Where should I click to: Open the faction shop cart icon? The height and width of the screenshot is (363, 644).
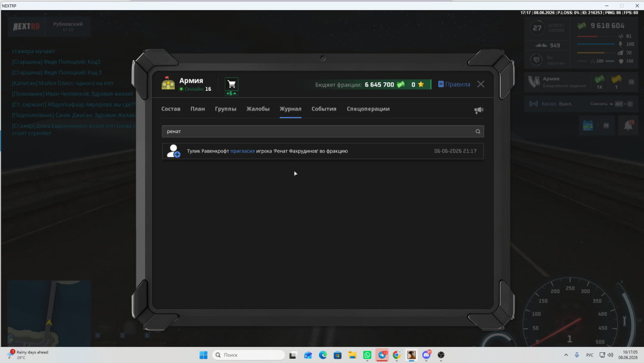pos(231,84)
